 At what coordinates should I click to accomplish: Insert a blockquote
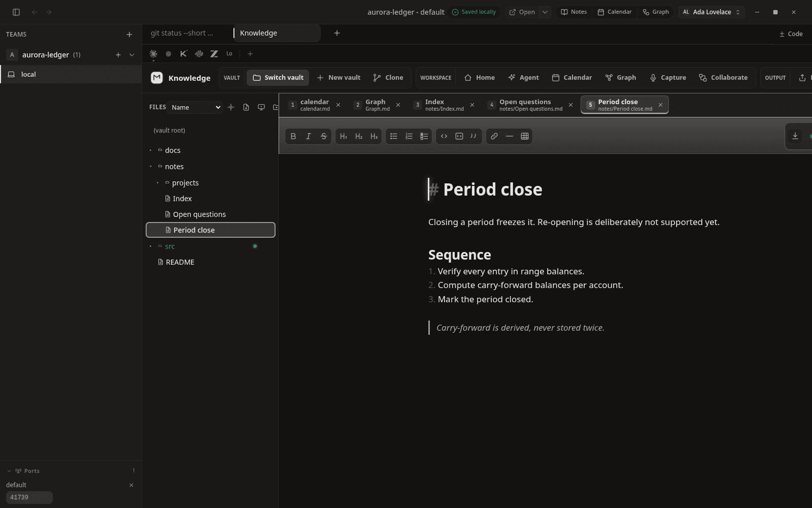(473, 136)
